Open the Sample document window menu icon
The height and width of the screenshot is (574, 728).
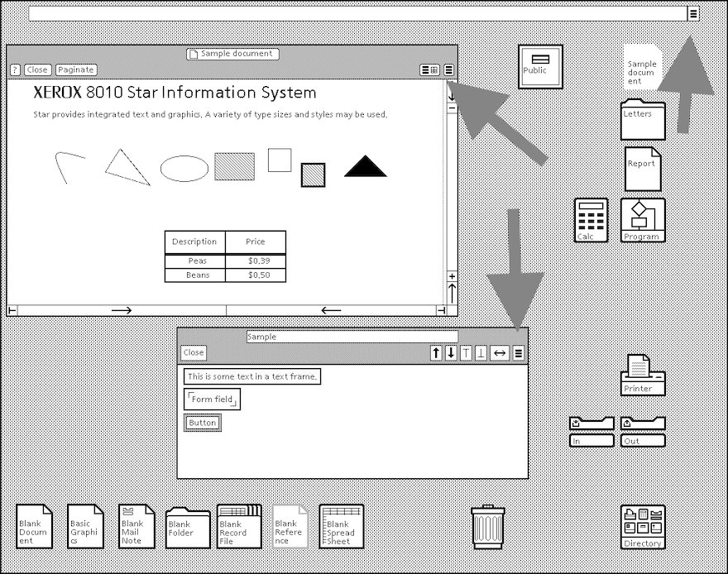pyautogui.click(x=449, y=69)
